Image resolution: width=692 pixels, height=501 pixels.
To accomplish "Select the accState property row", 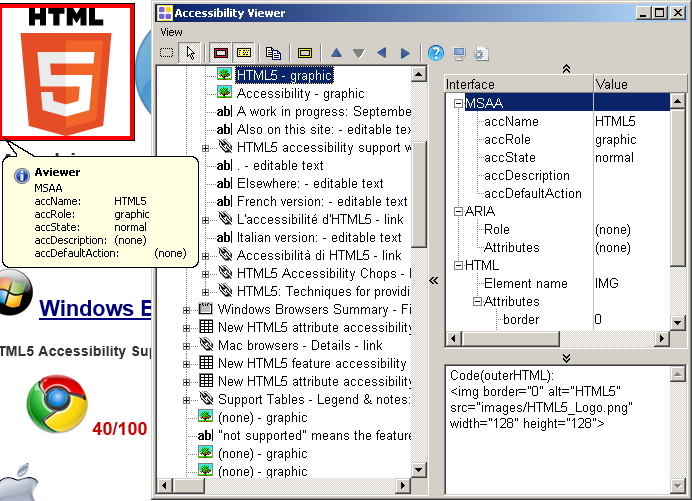I will point(558,158).
